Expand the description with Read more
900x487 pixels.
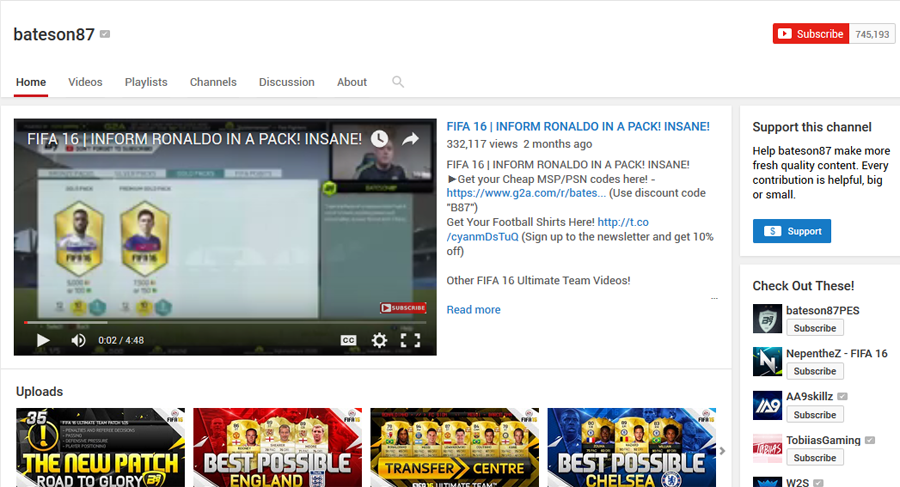click(474, 310)
